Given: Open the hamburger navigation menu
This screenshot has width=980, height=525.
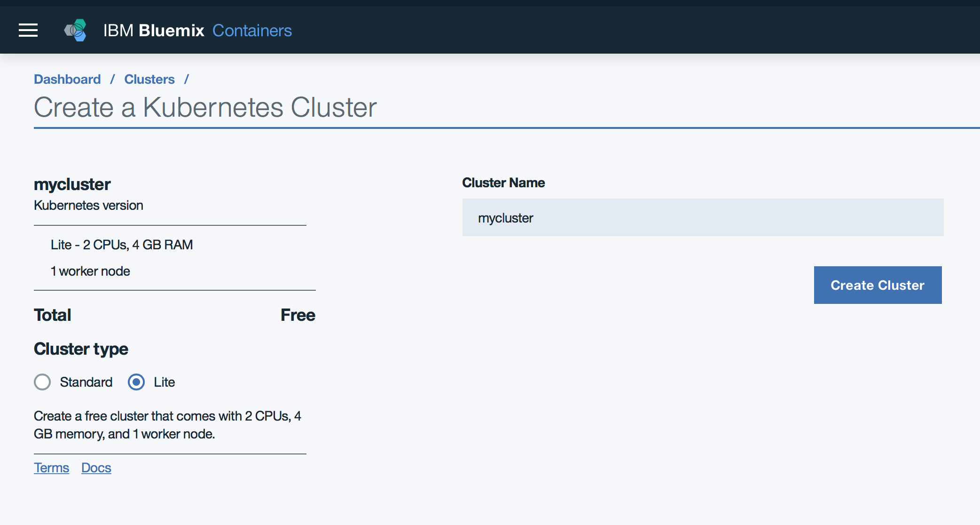Looking at the screenshot, I should tap(28, 30).
